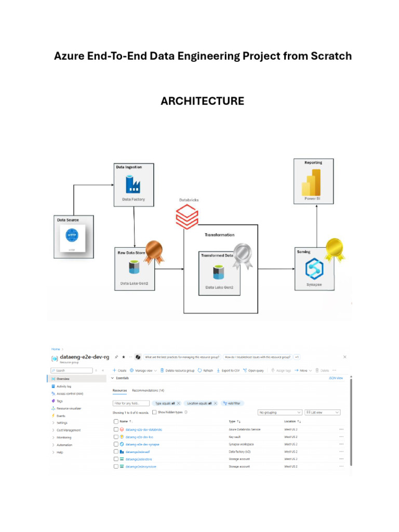Click the storage icon for dataenge2edevstore

point(122,459)
